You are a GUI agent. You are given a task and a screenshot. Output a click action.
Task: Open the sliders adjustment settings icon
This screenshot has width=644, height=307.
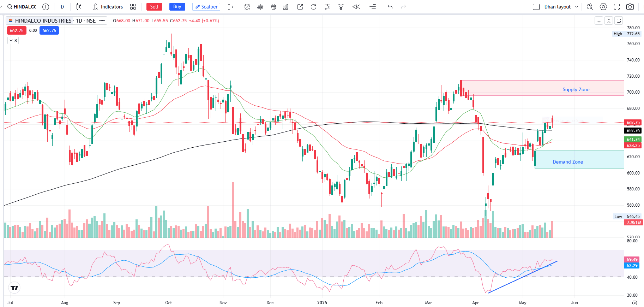(327, 7)
